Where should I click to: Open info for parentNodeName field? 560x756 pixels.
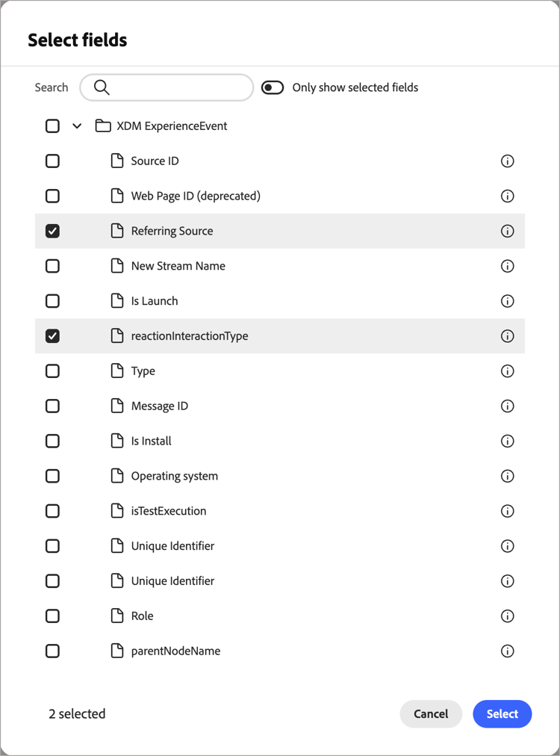pyautogui.click(x=508, y=651)
